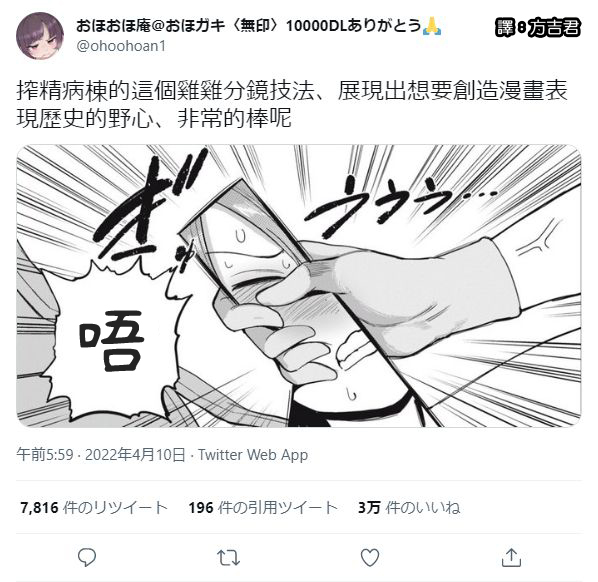The image size is (598, 582).
Task: Click the 2022年4月10日 date
Action: pyautogui.click(x=135, y=455)
